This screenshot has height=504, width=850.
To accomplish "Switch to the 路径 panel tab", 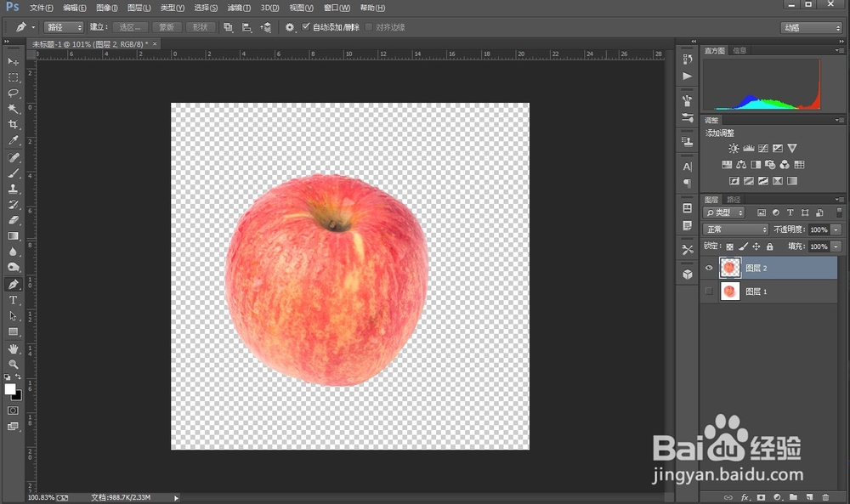I will pos(734,200).
